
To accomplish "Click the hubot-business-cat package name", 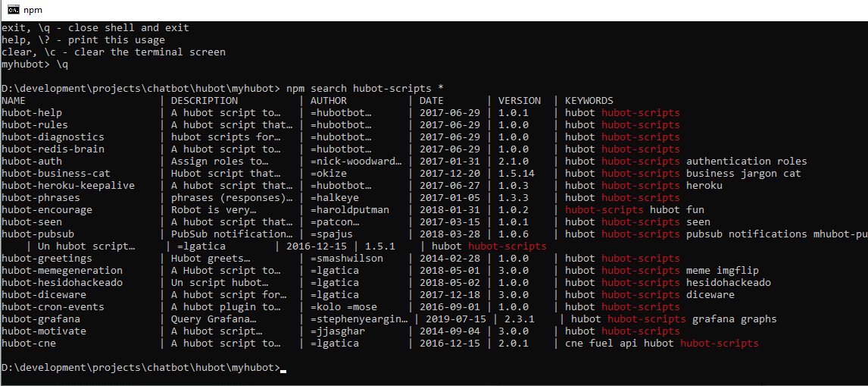I will coord(56,174).
